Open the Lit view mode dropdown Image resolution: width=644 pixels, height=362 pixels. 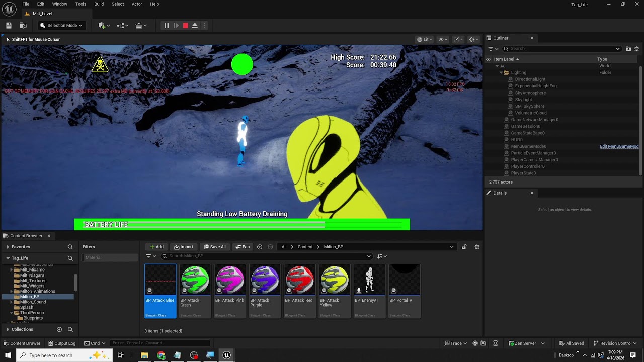pos(425,39)
